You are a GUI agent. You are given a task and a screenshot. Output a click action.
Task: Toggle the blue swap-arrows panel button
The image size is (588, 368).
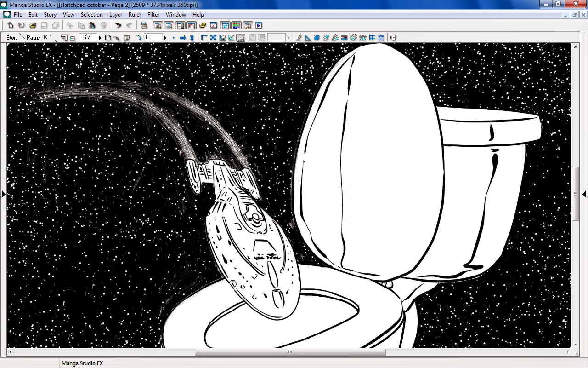click(x=225, y=26)
